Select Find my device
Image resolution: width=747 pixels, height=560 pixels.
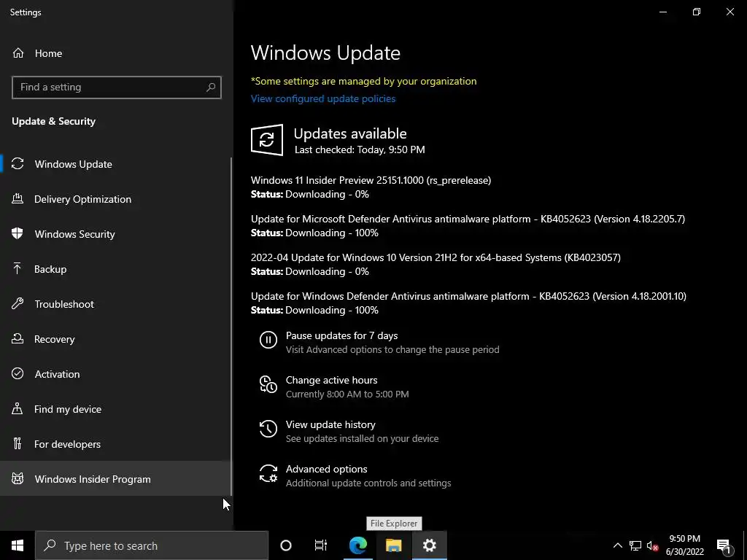pos(116,409)
